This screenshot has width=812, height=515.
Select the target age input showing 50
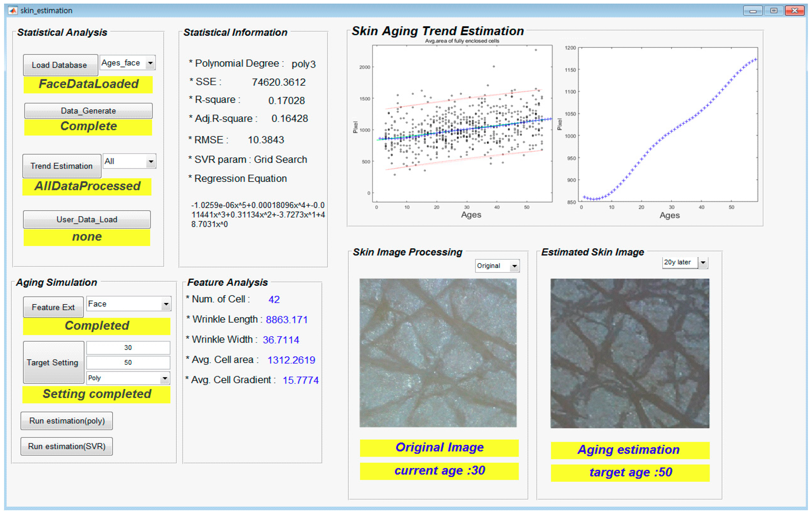[x=128, y=362]
